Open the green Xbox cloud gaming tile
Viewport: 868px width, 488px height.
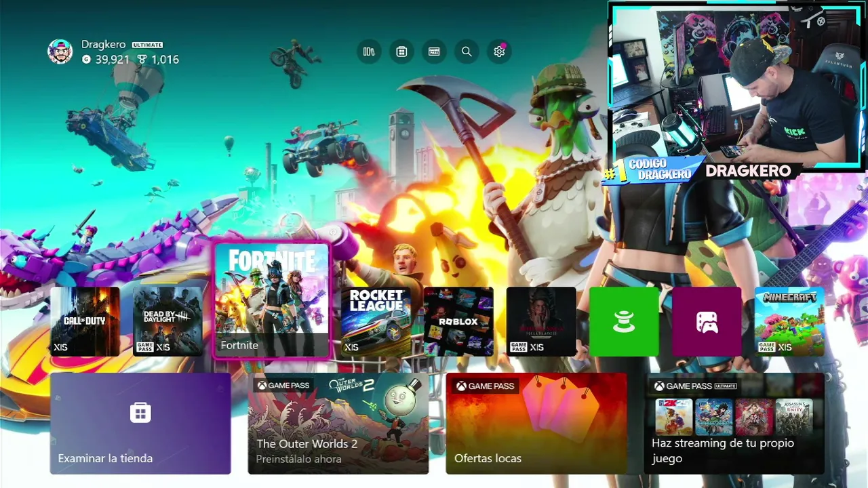[x=624, y=321]
